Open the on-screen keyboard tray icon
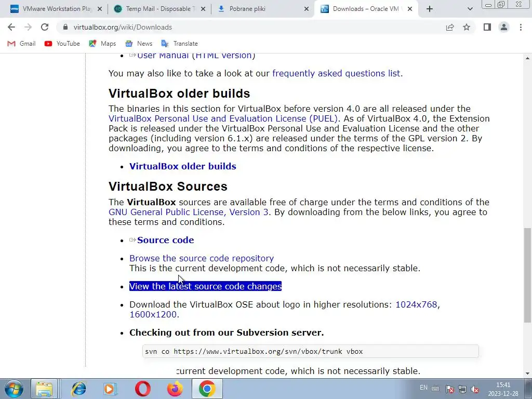This screenshot has width=532, height=399. 436,389
